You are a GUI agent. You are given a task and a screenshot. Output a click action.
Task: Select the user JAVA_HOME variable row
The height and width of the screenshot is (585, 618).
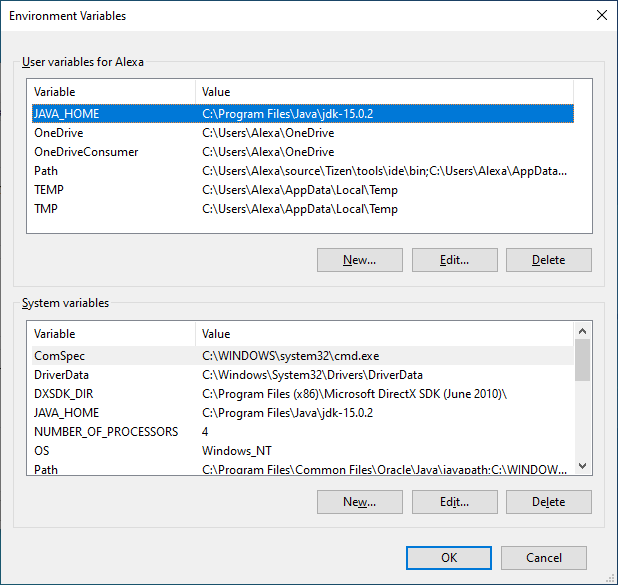pos(66,114)
